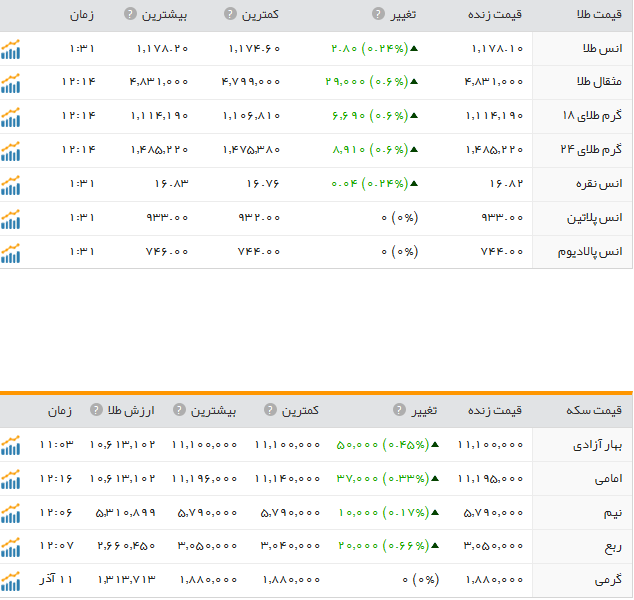Click highest price ۱۱,۱۹۶,۰۰۰ of امامی
Viewport: 634px width, 600px height.
click(204, 479)
